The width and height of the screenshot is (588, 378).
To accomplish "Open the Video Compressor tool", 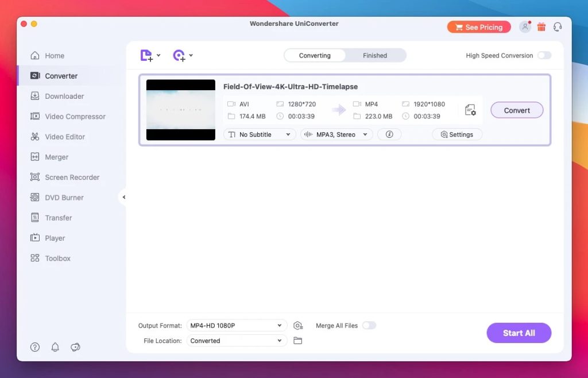I will click(x=75, y=116).
